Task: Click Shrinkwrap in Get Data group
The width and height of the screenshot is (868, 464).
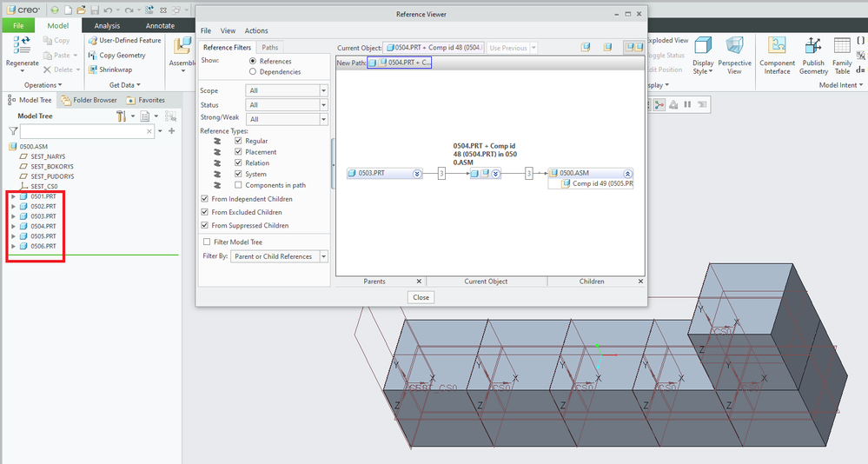Action: [116, 70]
